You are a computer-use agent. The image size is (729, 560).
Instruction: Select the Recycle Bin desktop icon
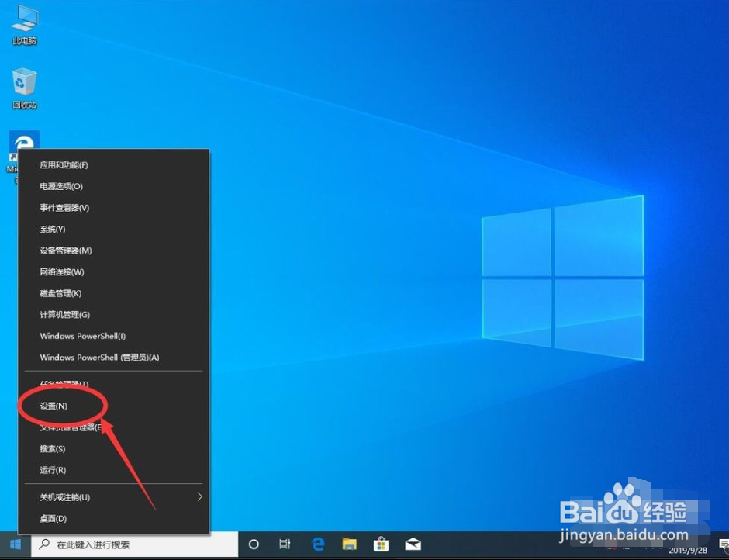pos(24,88)
